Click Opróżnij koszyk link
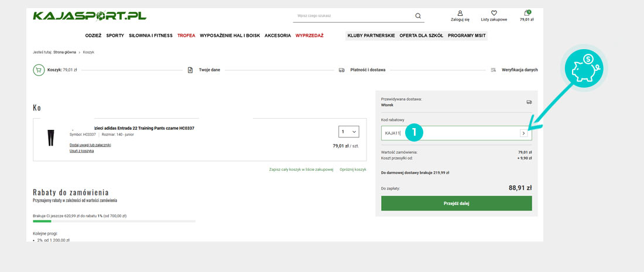The width and height of the screenshot is (644, 272). [352, 170]
